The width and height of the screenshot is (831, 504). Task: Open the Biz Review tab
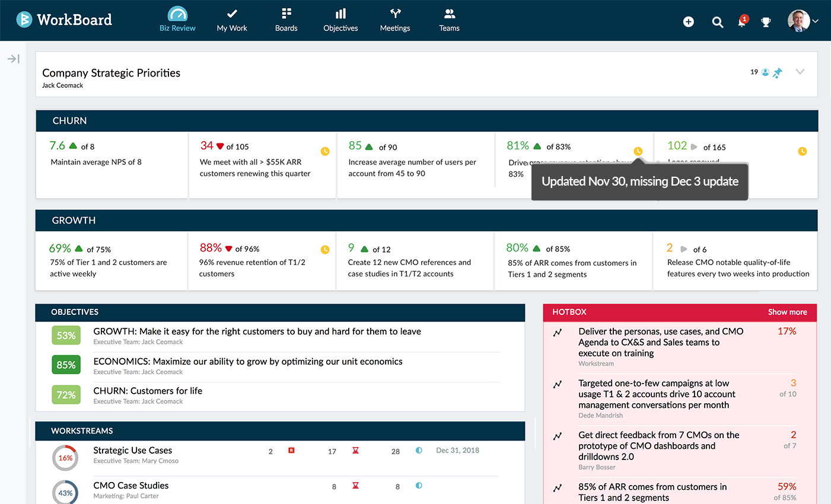pos(177,20)
